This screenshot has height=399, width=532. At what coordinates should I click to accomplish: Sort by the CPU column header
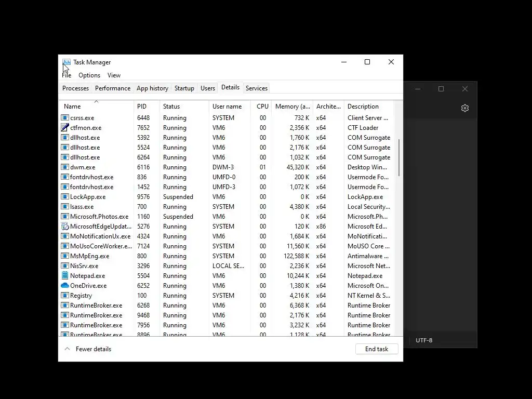261,106
